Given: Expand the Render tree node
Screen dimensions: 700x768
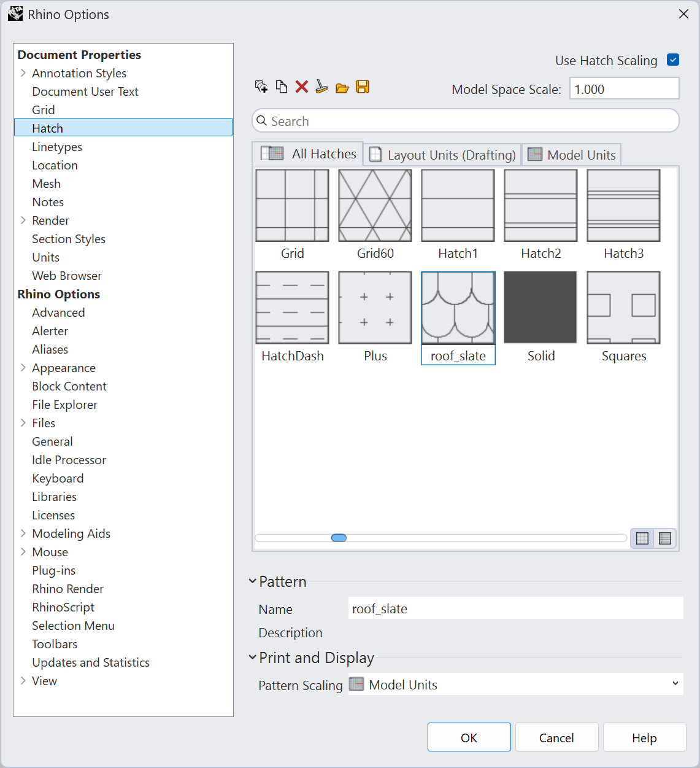Looking at the screenshot, I should [x=23, y=220].
